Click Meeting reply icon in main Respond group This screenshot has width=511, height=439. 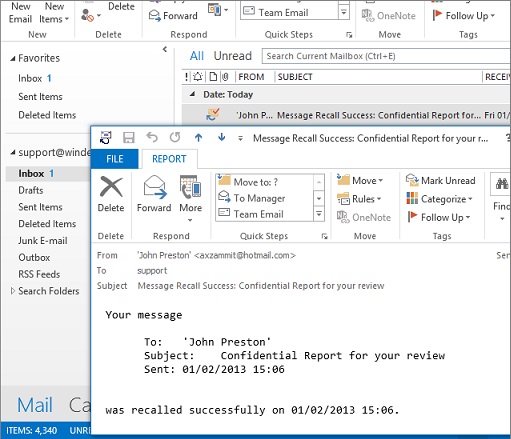(214, 10)
